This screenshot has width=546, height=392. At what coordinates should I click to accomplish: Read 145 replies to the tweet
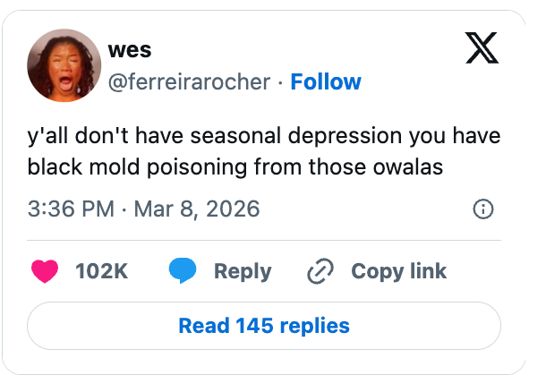point(263,325)
